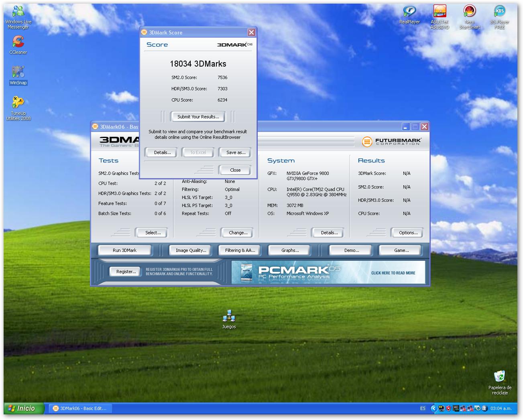Viewport: 523px width, 420px height.
Task: Click the Futuremark Corporation logo
Action: (x=392, y=142)
